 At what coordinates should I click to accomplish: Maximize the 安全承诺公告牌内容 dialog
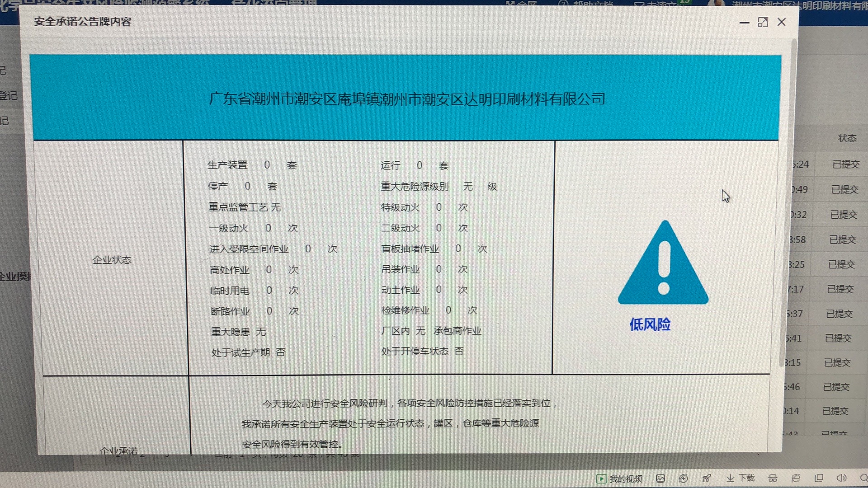[763, 22]
